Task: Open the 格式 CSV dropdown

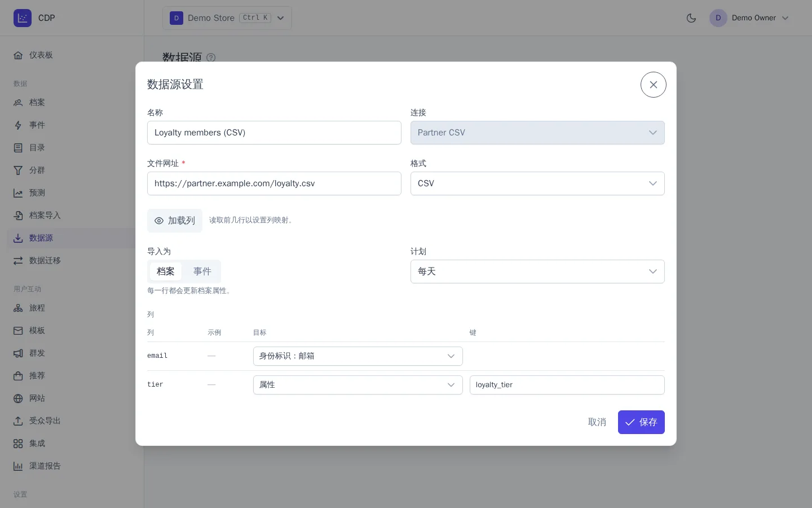Action: coord(537,183)
